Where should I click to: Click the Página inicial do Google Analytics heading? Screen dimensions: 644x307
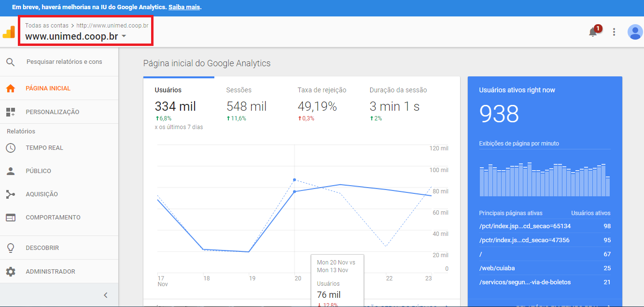tap(207, 63)
